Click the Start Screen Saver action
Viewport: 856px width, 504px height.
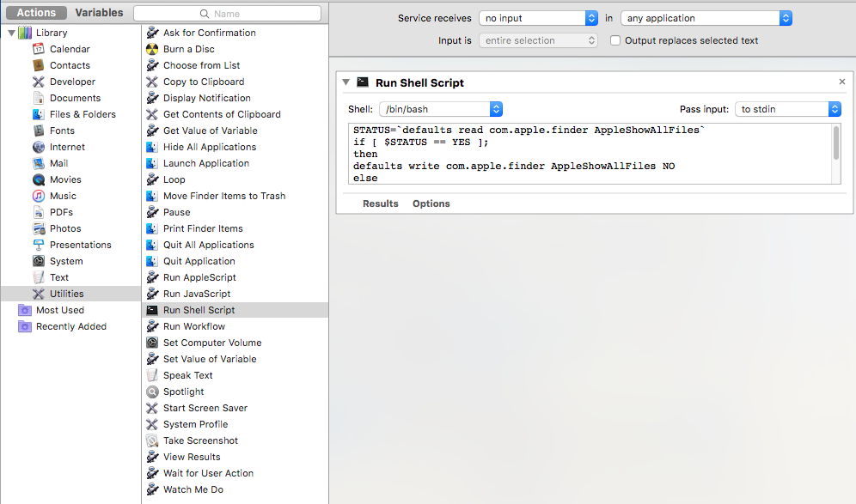pyautogui.click(x=205, y=407)
